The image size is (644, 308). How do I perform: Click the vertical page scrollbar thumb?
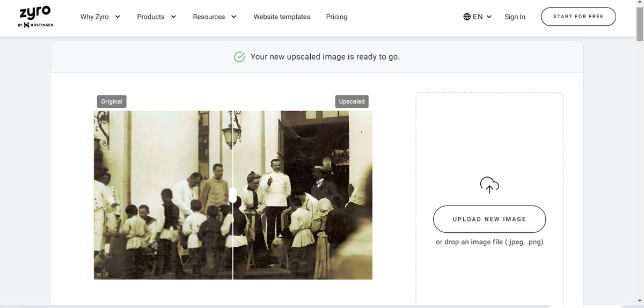coord(639,21)
